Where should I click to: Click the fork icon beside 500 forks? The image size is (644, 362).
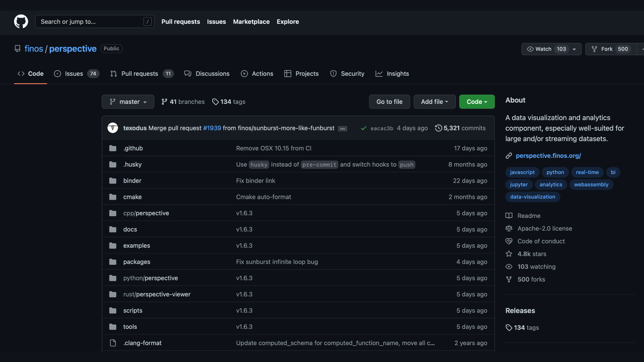pyautogui.click(x=509, y=280)
